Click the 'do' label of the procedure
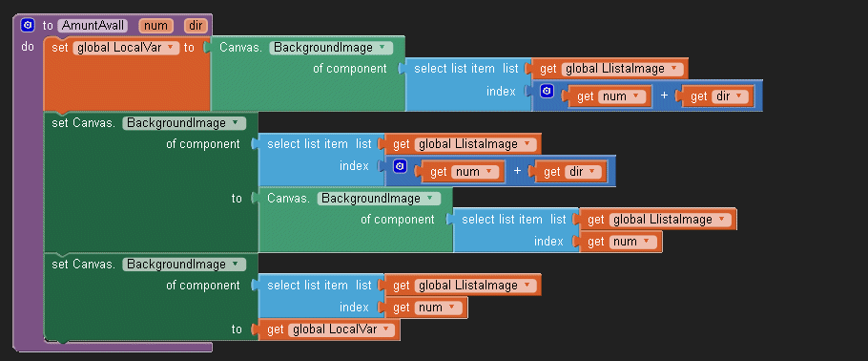Image resolution: width=868 pixels, height=361 pixels. pos(28,47)
